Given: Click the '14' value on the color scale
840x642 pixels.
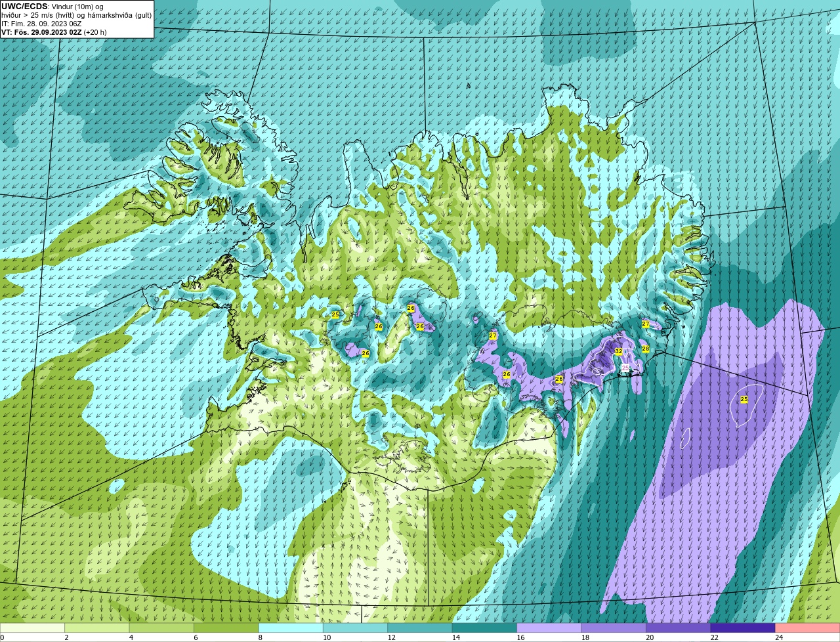Looking at the screenshot, I should pos(456,637).
